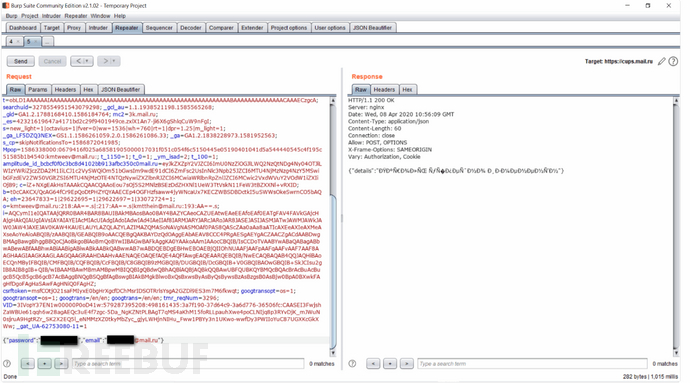Screen dimensions: 690x383
Task: Switch to the Extender tab
Action: click(x=252, y=28)
